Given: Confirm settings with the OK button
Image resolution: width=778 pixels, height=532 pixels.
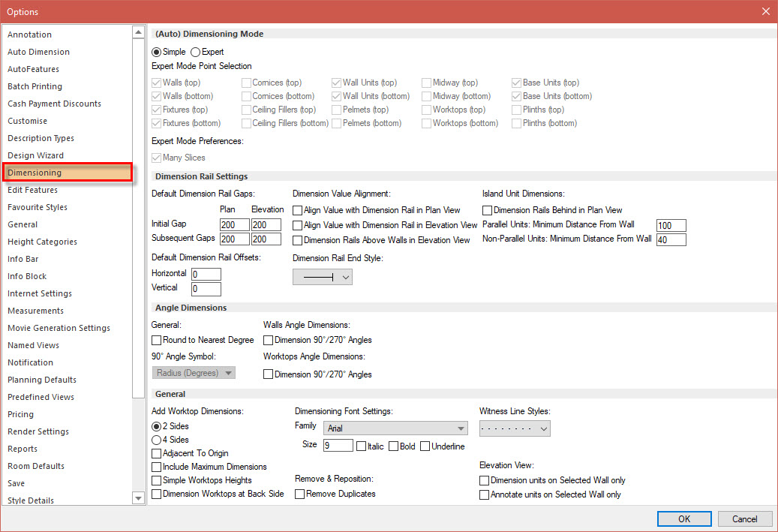Looking at the screenshot, I should [x=683, y=518].
